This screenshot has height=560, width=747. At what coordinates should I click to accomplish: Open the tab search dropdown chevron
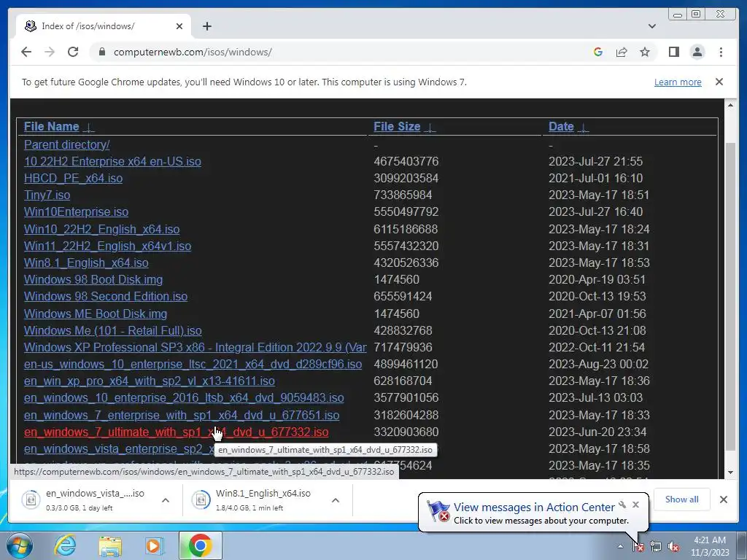coord(652,26)
